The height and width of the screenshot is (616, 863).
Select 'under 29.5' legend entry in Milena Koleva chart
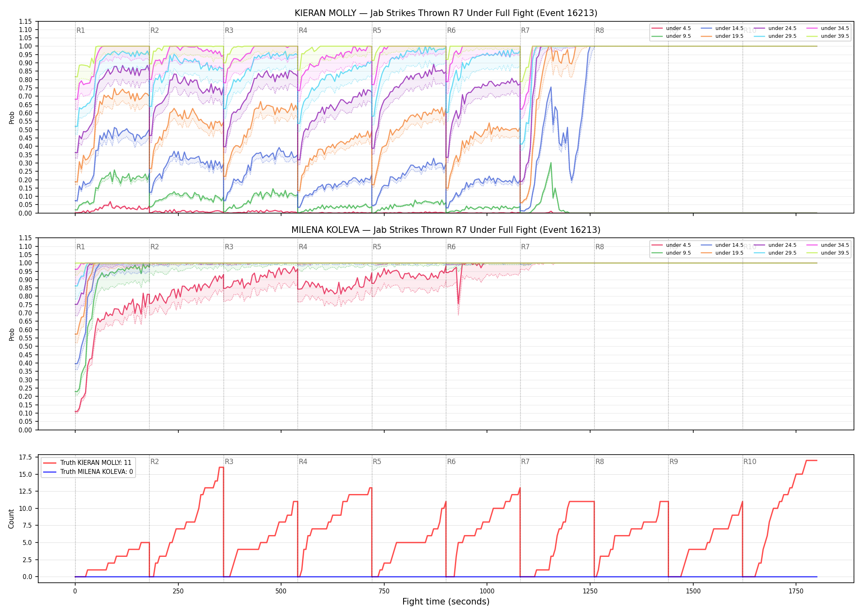pyautogui.click(x=775, y=253)
